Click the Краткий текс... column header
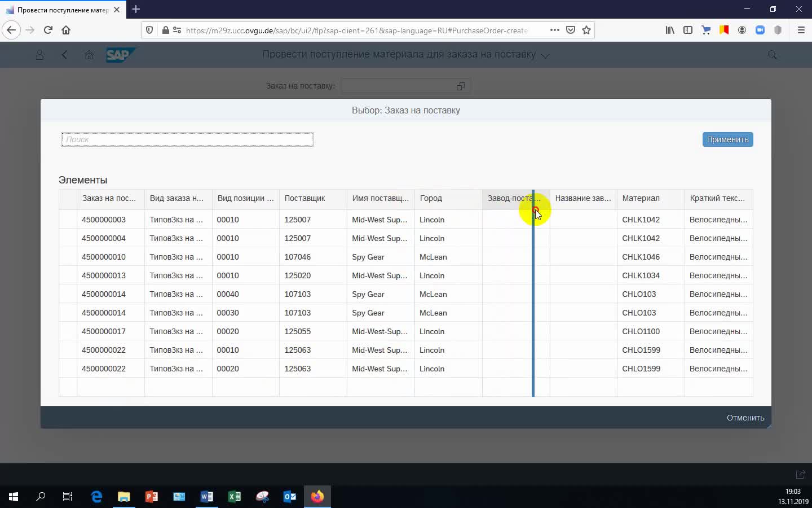This screenshot has width=812, height=508. (718, 199)
